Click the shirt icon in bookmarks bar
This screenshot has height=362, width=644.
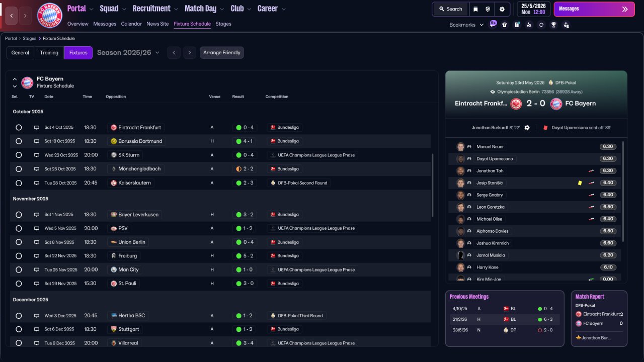coord(505,25)
